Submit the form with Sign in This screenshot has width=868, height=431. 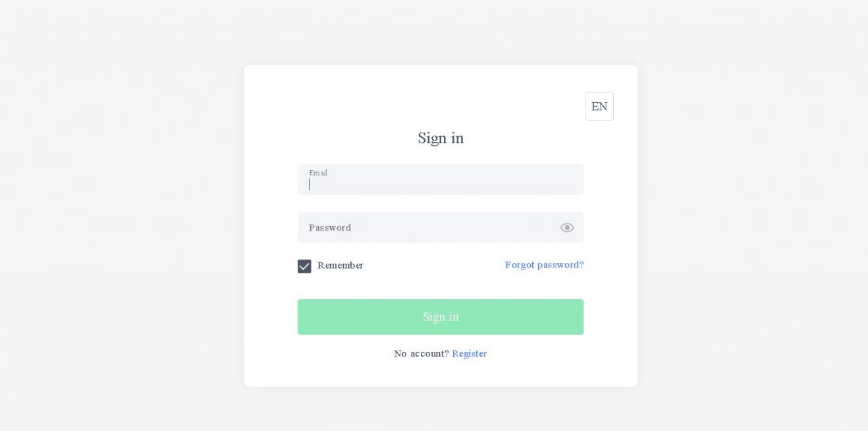(440, 317)
